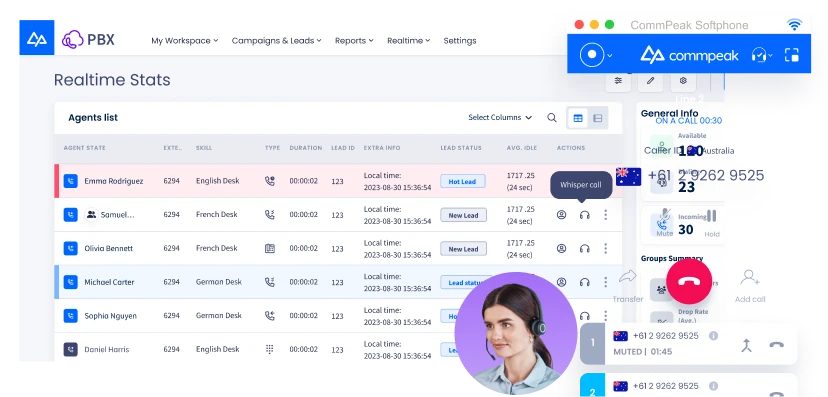Click headphones whisper icon in Samuel's row
Image resolution: width=828 pixels, height=397 pixels.
(585, 215)
